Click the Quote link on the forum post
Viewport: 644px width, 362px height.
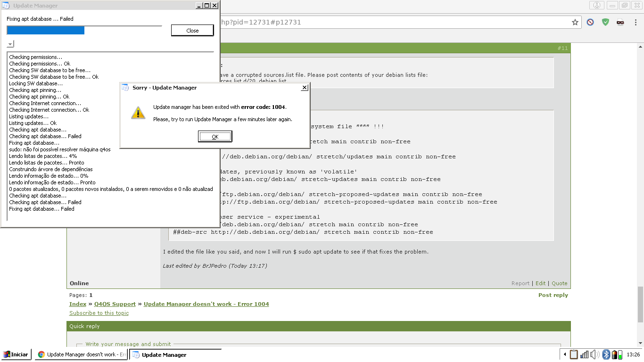click(560, 283)
